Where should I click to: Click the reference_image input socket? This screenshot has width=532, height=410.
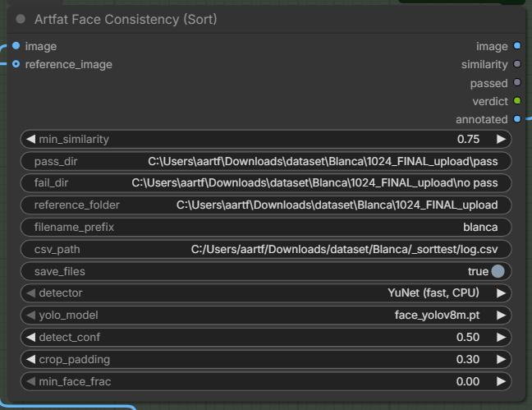point(16,64)
